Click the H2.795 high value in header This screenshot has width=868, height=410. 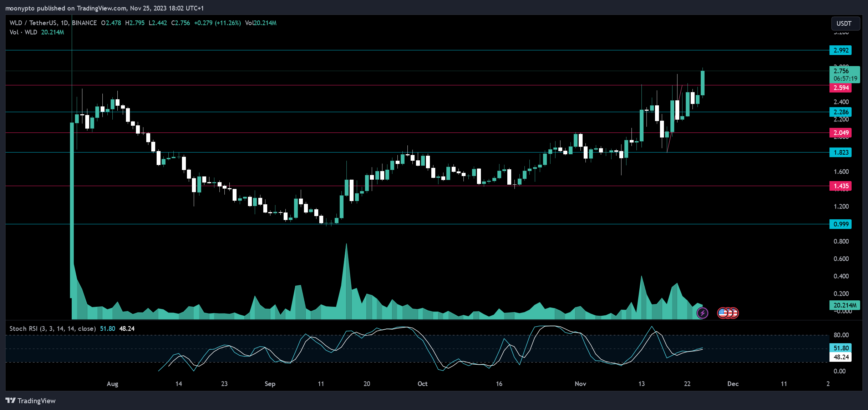click(135, 23)
